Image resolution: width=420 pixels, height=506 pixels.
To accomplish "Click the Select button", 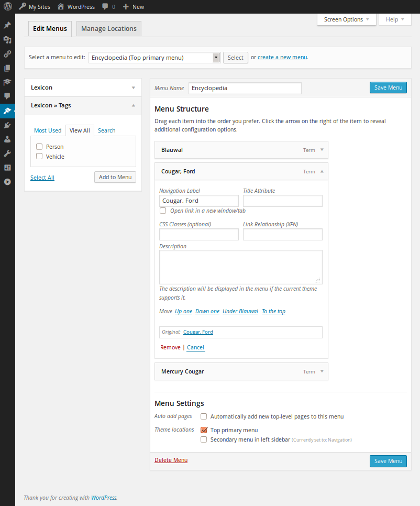I will [236, 58].
